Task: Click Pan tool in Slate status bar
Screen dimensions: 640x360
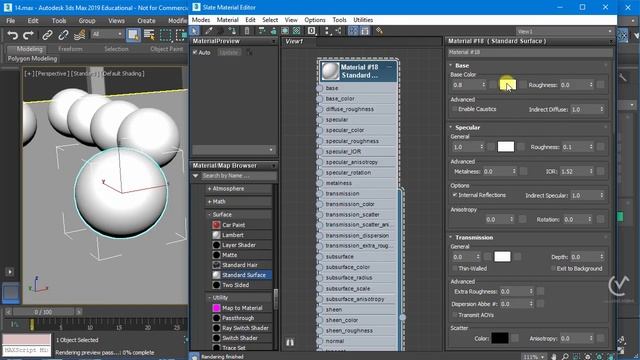Action: [554, 357]
